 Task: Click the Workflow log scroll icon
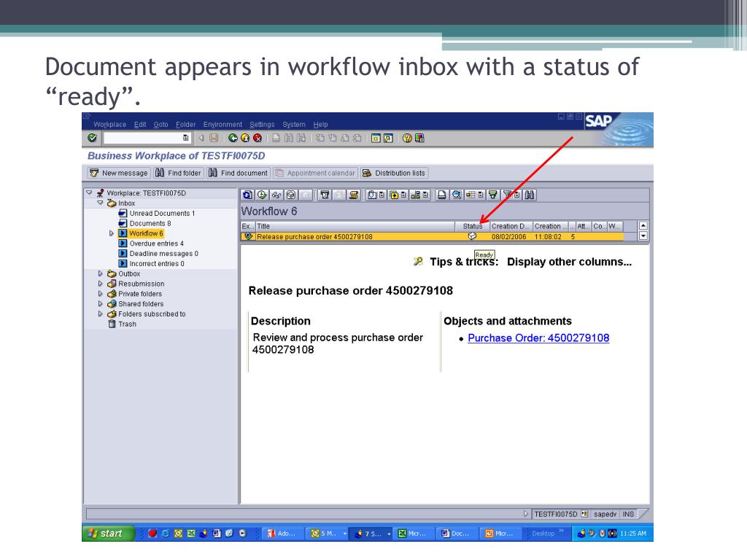coord(354,195)
